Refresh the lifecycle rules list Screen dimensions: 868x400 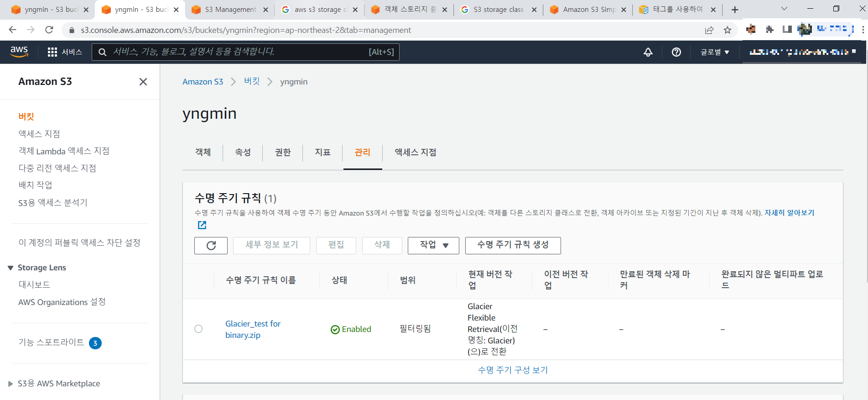[211, 246]
